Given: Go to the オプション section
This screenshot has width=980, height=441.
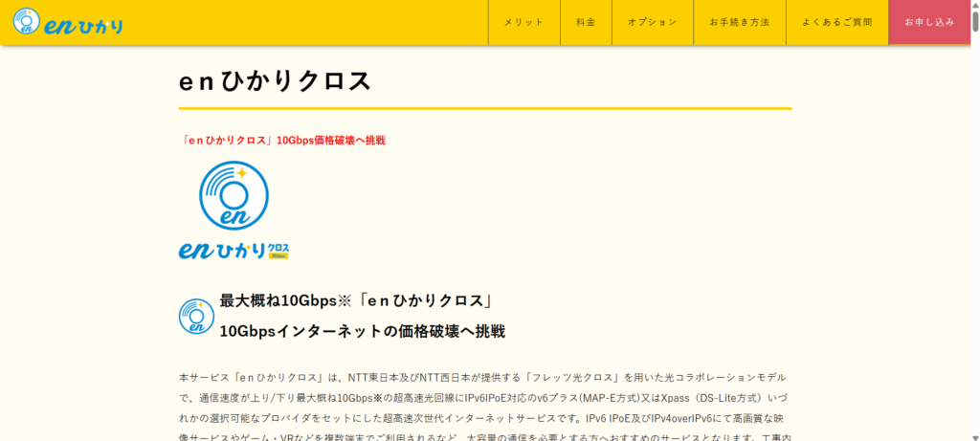Looking at the screenshot, I should coord(652,23).
